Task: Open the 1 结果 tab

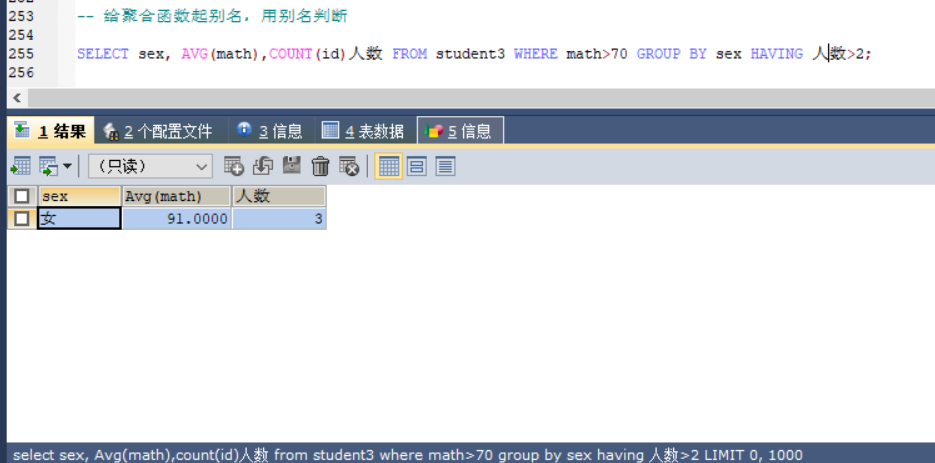Action: click(x=51, y=131)
